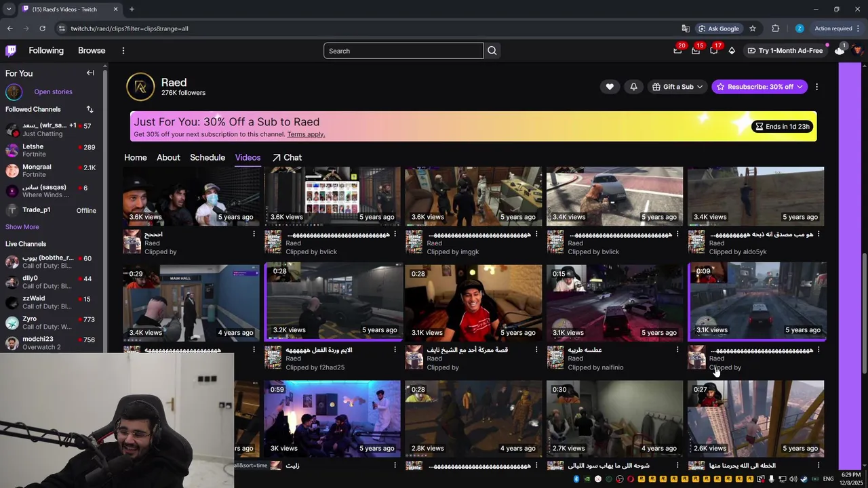
Task: Select the Videos tab
Action: (x=248, y=157)
